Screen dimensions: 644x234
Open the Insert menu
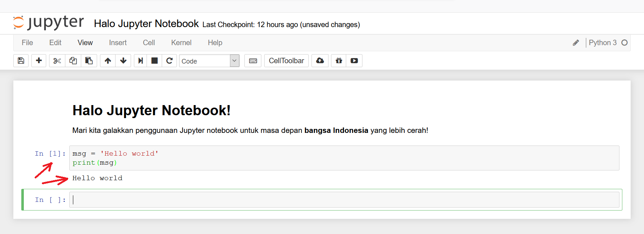118,43
